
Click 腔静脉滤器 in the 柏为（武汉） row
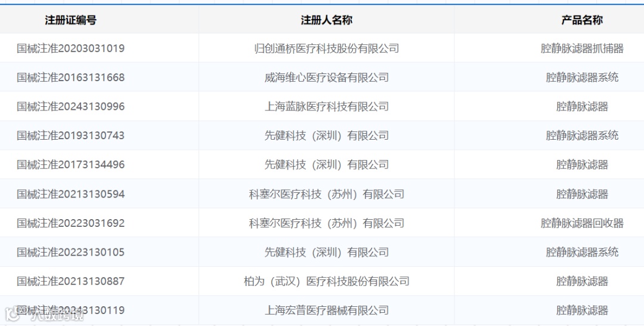pyautogui.click(x=582, y=281)
